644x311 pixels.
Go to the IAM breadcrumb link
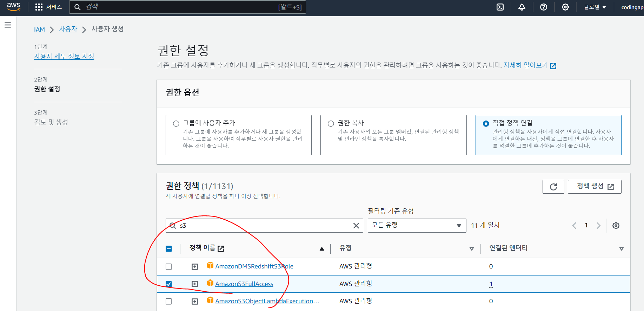39,30
